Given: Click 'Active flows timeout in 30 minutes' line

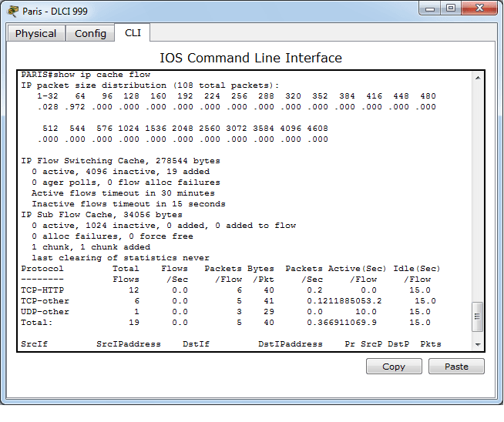Looking at the screenshot, I should click(123, 193).
